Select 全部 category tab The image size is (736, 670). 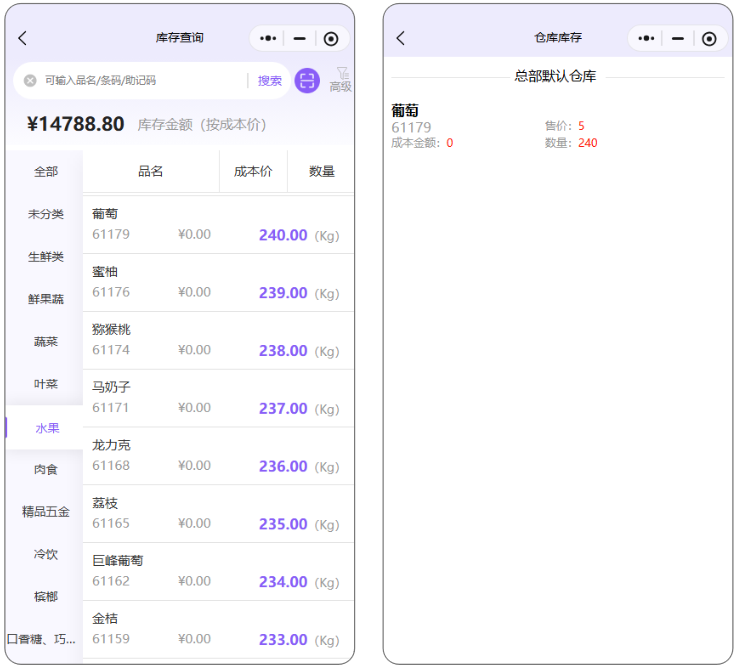(x=46, y=172)
